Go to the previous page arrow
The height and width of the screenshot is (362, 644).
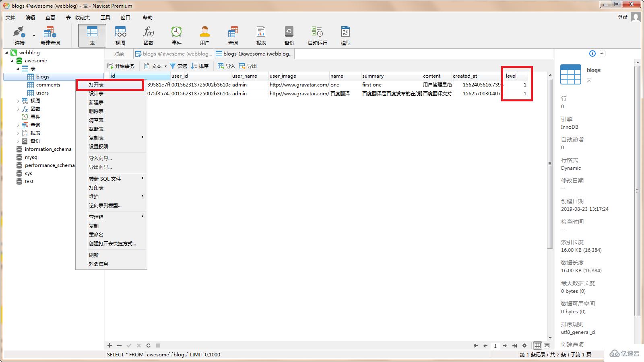click(485, 346)
